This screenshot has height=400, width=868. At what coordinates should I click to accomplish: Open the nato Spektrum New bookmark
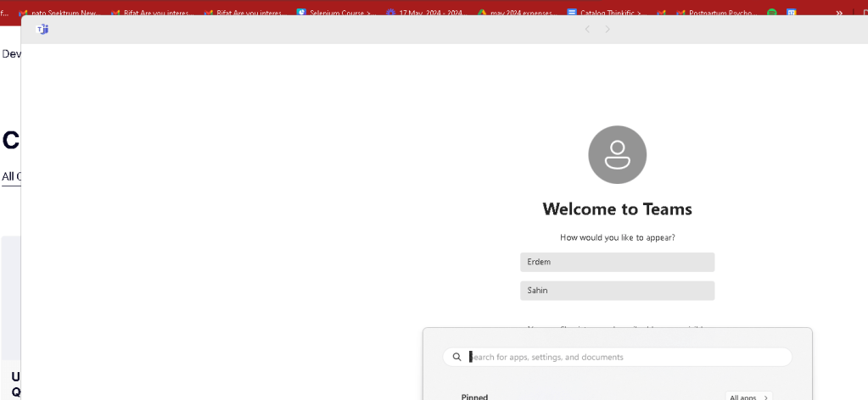[59, 13]
